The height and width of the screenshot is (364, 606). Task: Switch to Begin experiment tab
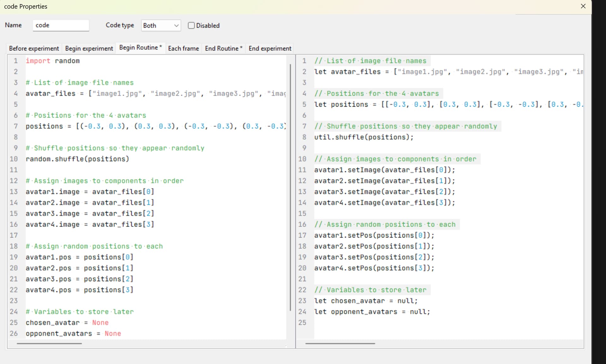coord(89,48)
